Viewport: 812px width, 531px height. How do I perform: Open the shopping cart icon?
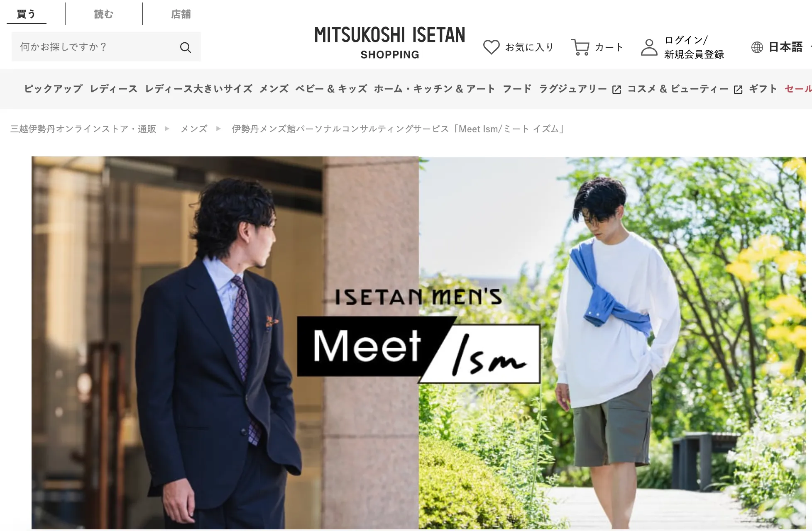click(x=580, y=47)
